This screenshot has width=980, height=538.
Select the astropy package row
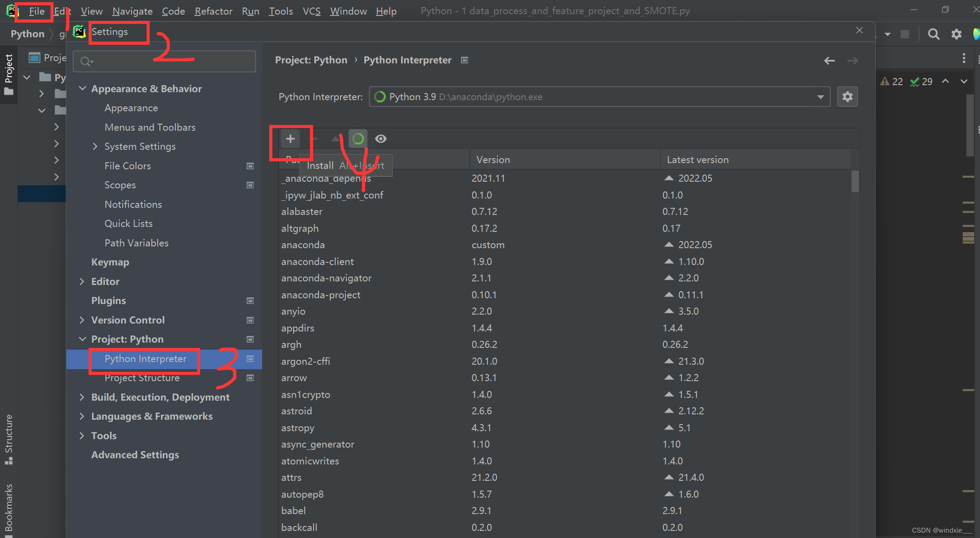pyautogui.click(x=565, y=428)
